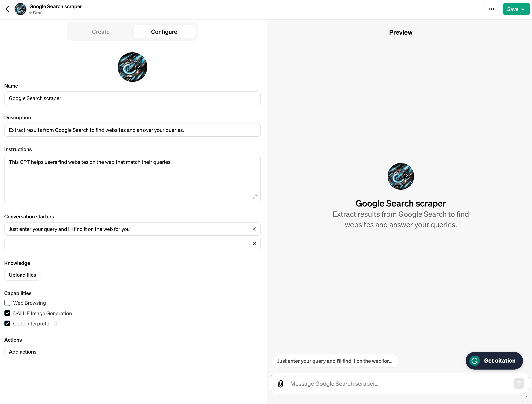Go back using the left arrow icon

[x=7, y=9]
